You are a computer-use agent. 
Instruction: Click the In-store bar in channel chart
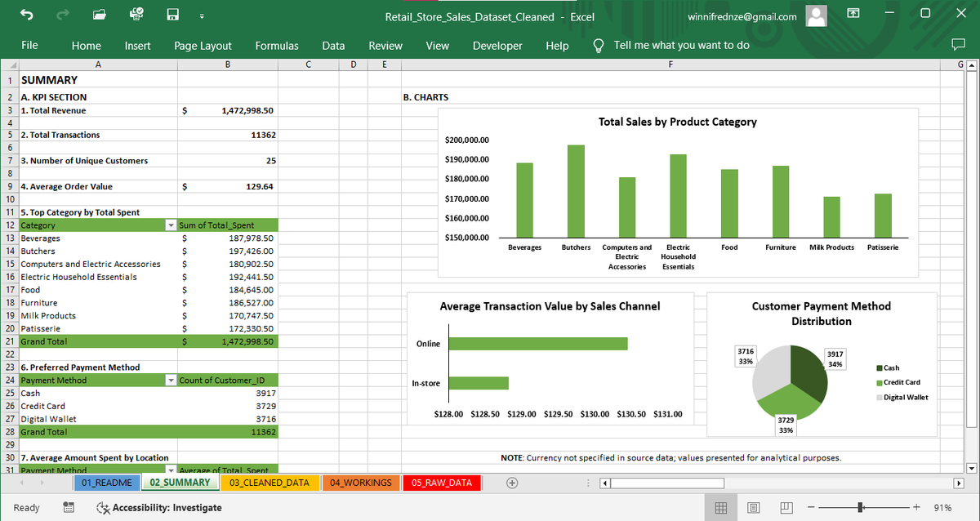pyautogui.click(x=479, y=383)
